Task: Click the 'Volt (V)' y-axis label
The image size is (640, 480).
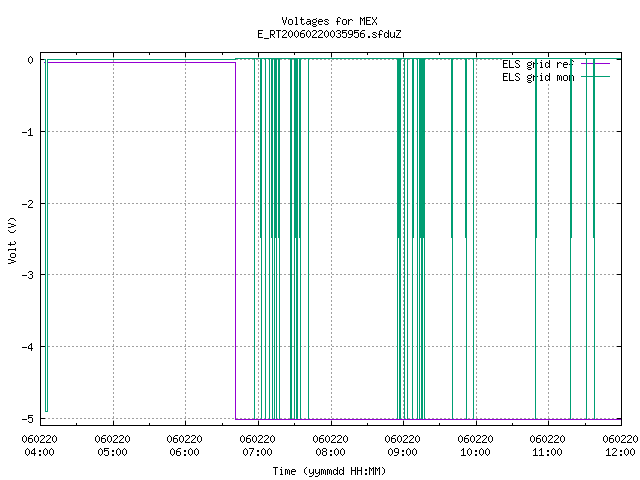Action: pos(12,240)
